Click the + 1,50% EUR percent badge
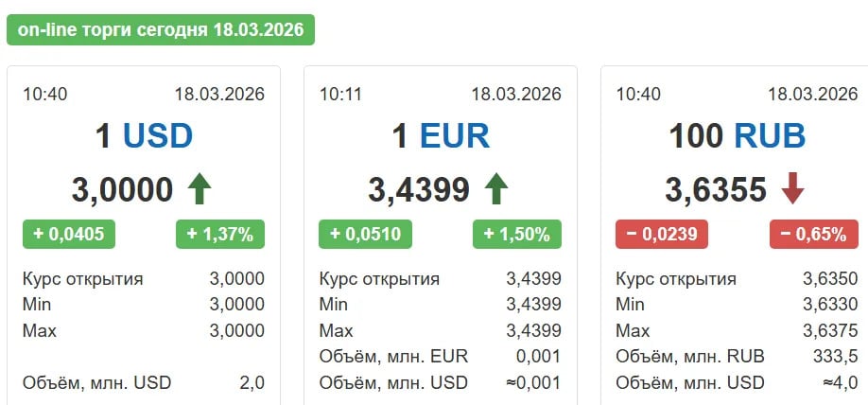Screen dimensions: 868x405 coord(517,234)
